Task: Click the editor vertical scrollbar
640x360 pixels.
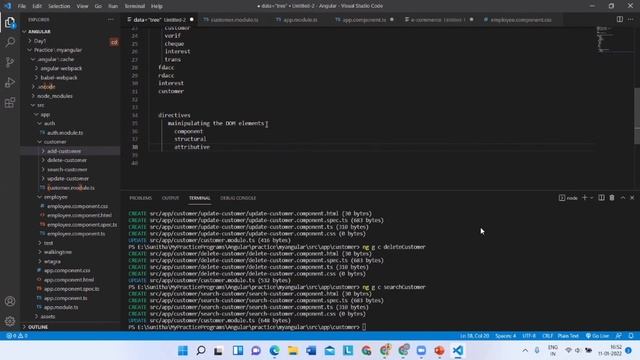Action: click(x=637, y=116)
